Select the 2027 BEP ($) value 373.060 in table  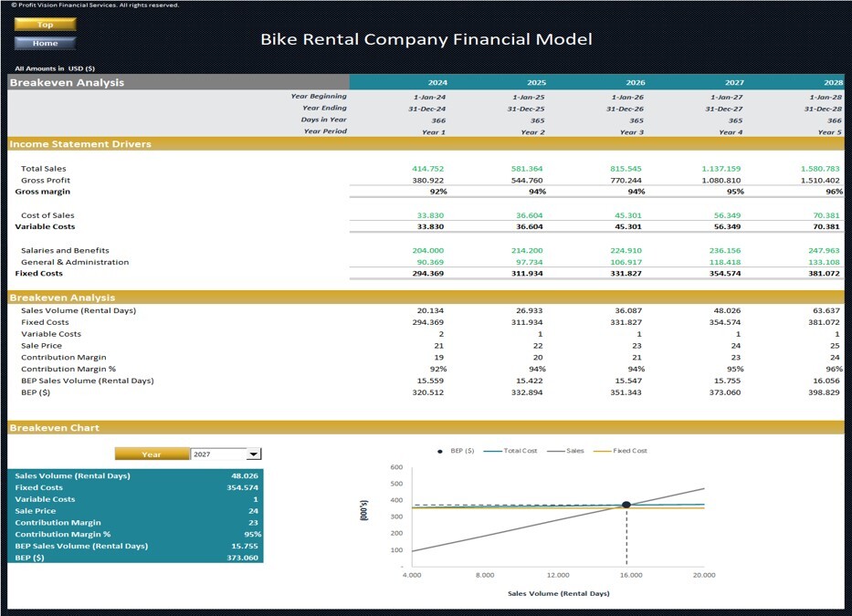pos(724,392)
